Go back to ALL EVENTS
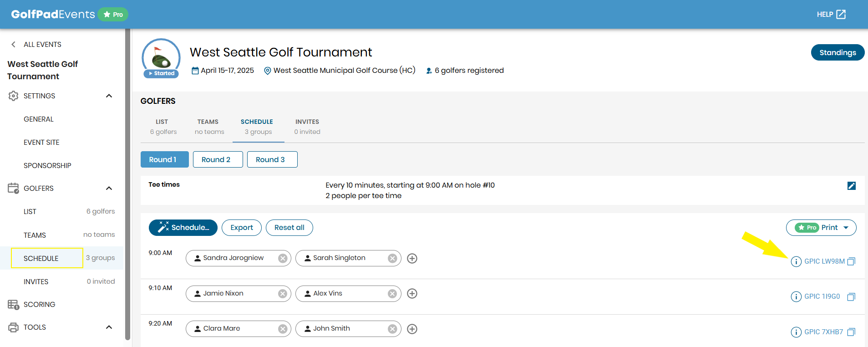 pos(42,44)
